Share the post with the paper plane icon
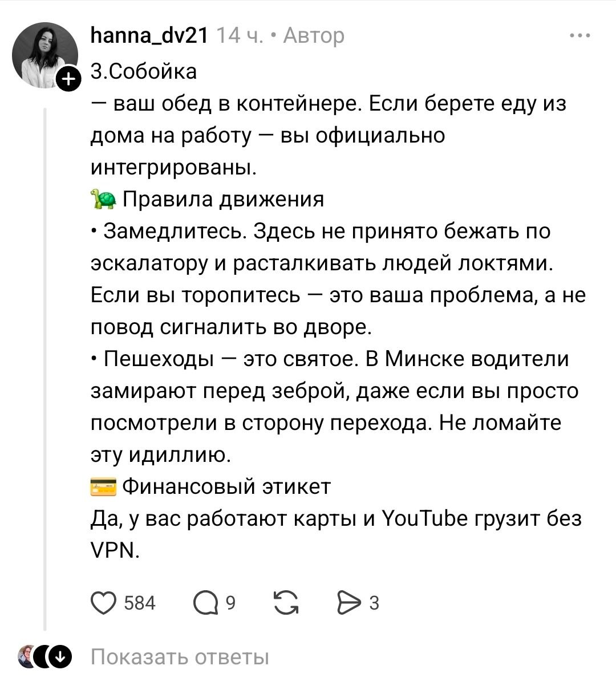This screenshot has height=682, width=616. click(x=348, y=603)
